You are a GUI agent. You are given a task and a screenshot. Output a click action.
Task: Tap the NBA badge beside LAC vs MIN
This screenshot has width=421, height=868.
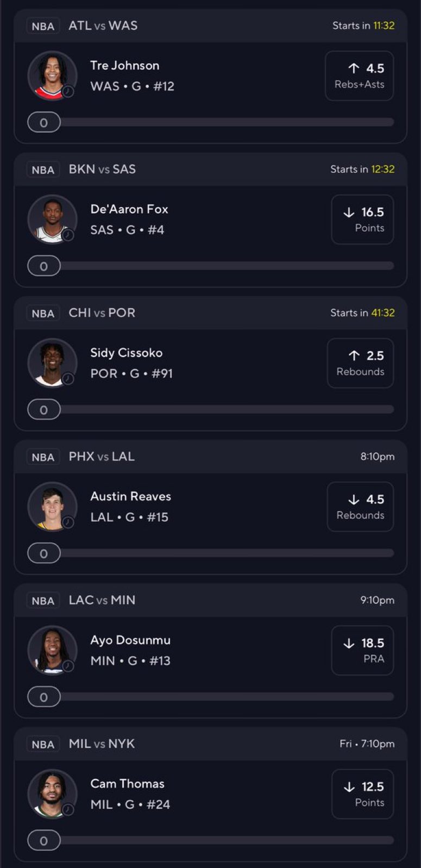point(43,601)
